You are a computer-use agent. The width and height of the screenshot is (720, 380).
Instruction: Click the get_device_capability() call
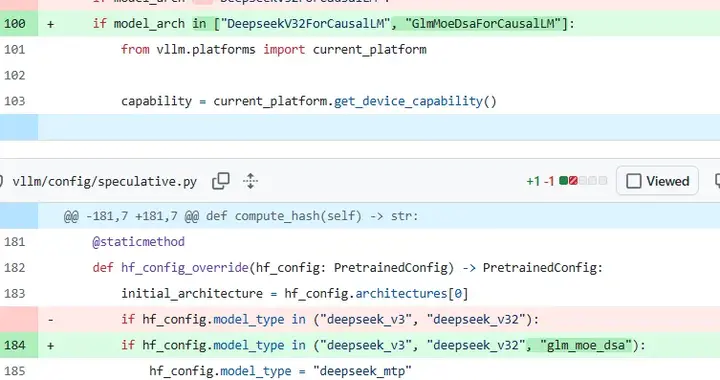point(415,101)
